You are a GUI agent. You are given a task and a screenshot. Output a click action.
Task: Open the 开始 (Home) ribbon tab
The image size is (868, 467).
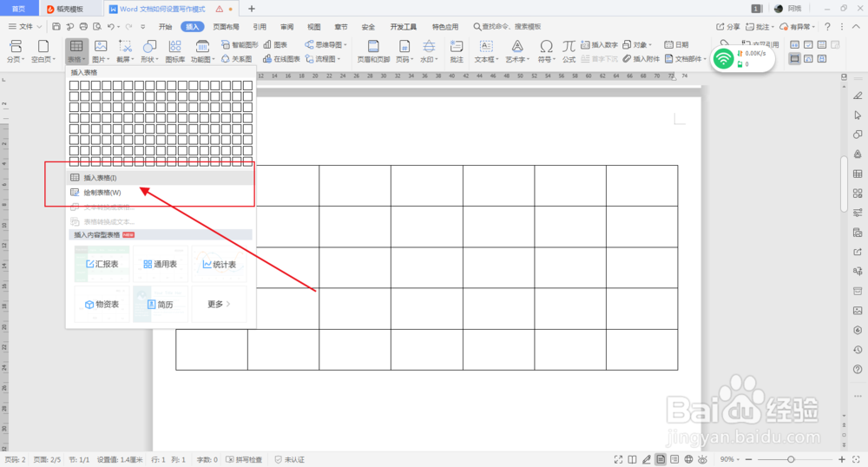[165, 27]
